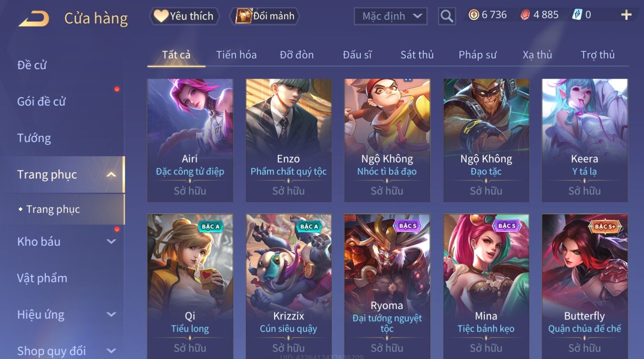The image size is (644, 359).
Task: Open the Mặc định sort dropdown
Action: pos(391,16)
